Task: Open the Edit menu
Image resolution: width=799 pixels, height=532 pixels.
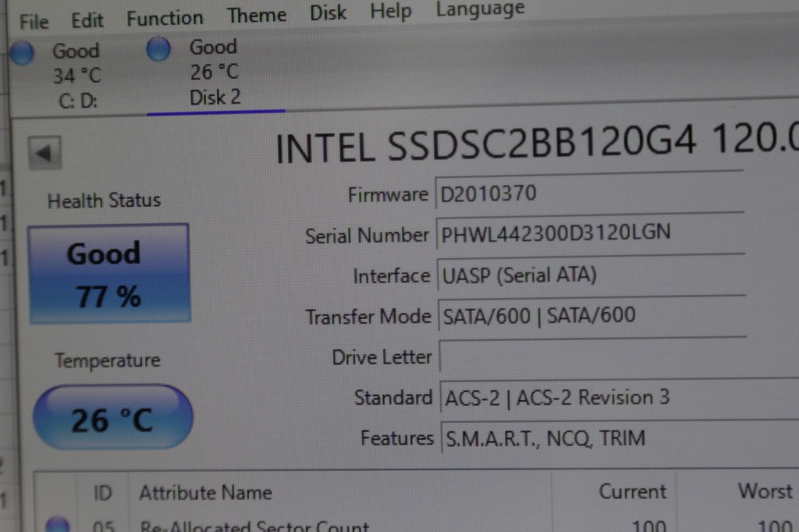Action: pyautogui.click(x=87, y=20)
